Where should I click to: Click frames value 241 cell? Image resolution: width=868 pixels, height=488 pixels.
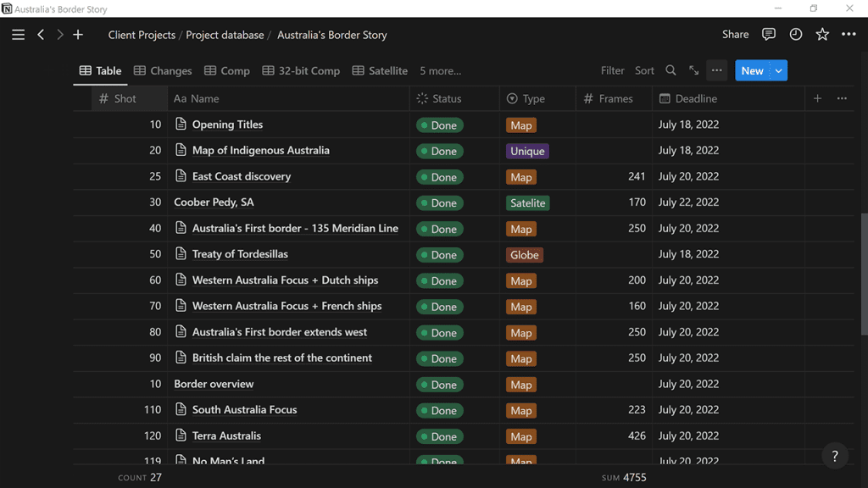click(x=637, y=176)
